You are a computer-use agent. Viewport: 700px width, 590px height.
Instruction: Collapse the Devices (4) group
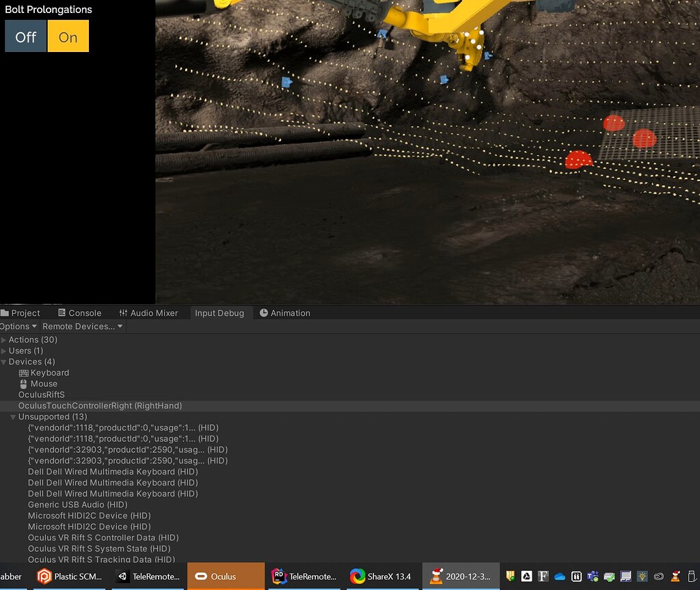click(5, 361)
